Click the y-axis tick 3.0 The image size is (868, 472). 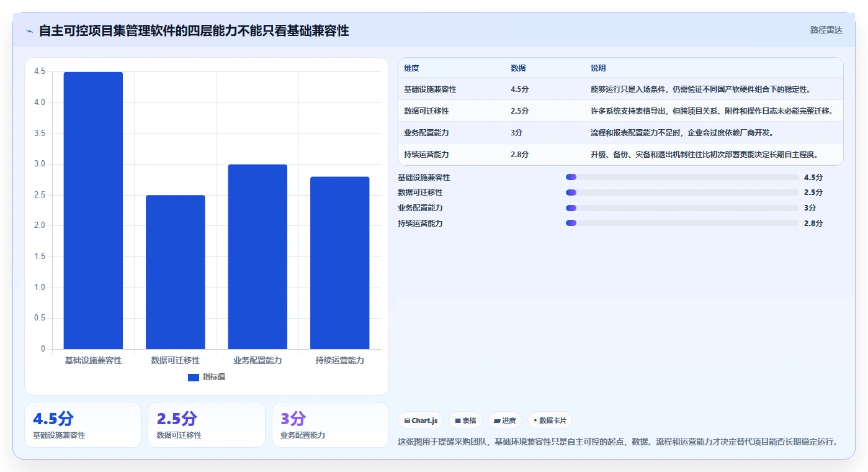[40, 164]
